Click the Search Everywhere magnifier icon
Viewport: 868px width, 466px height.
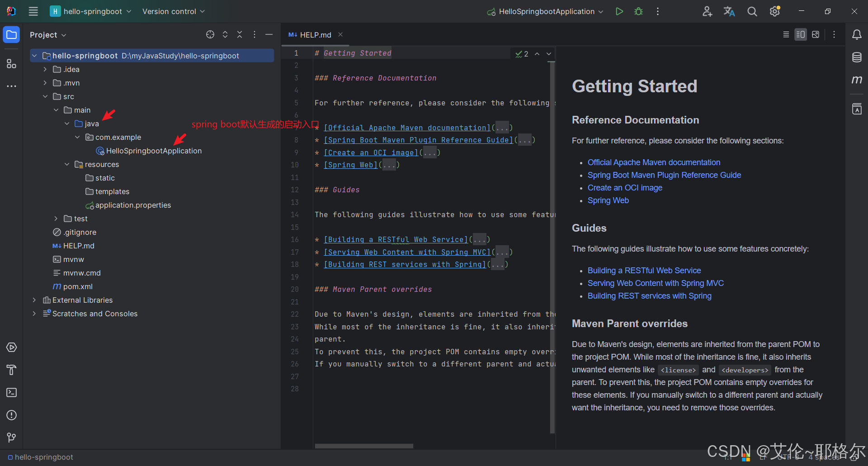[x=752, y=11]
